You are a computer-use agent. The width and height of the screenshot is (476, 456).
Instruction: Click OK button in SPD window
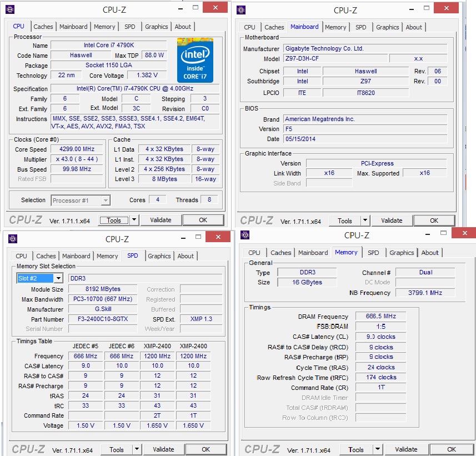click(x=206, y=449)
